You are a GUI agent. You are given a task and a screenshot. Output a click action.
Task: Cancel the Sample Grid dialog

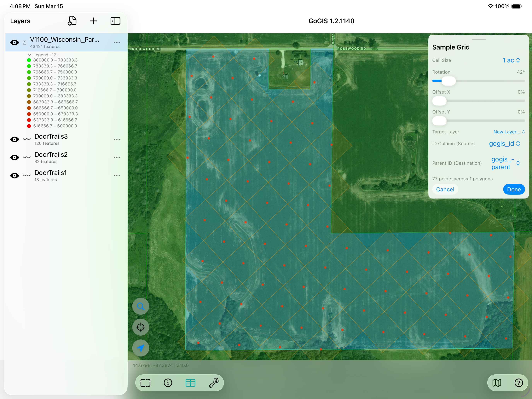pos(445,189)
